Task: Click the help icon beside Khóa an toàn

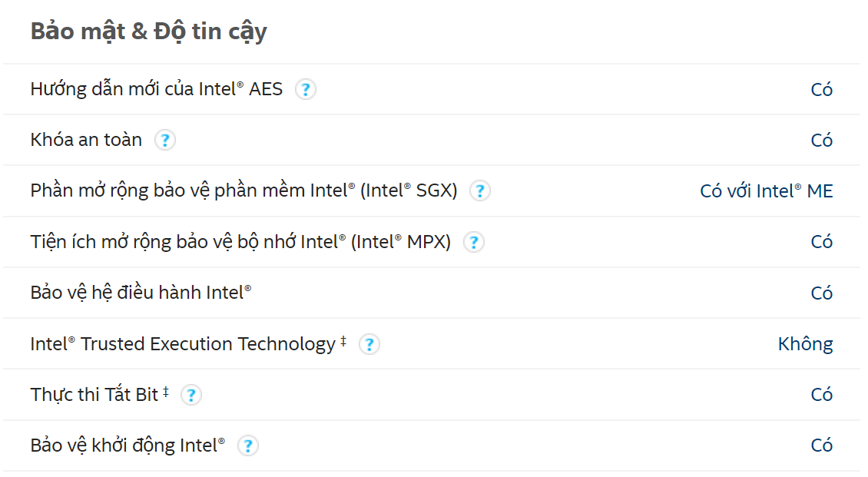Action: click(x=165, y=140)
